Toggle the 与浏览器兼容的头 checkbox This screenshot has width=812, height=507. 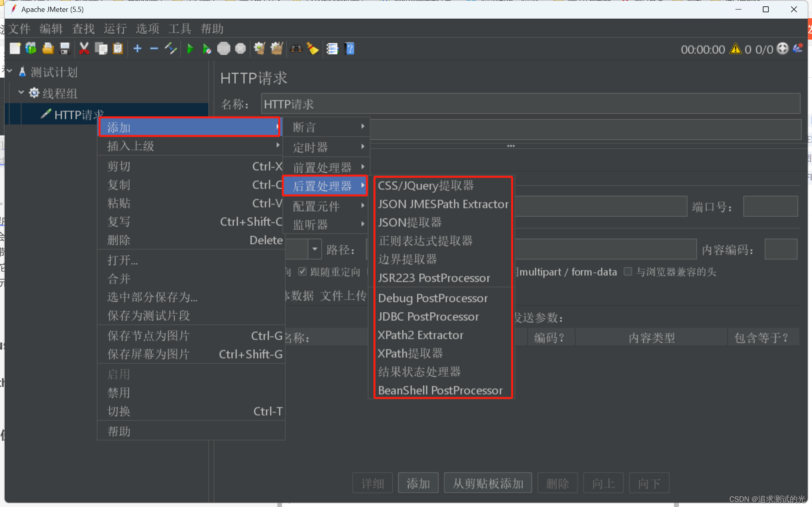point(628,272)
